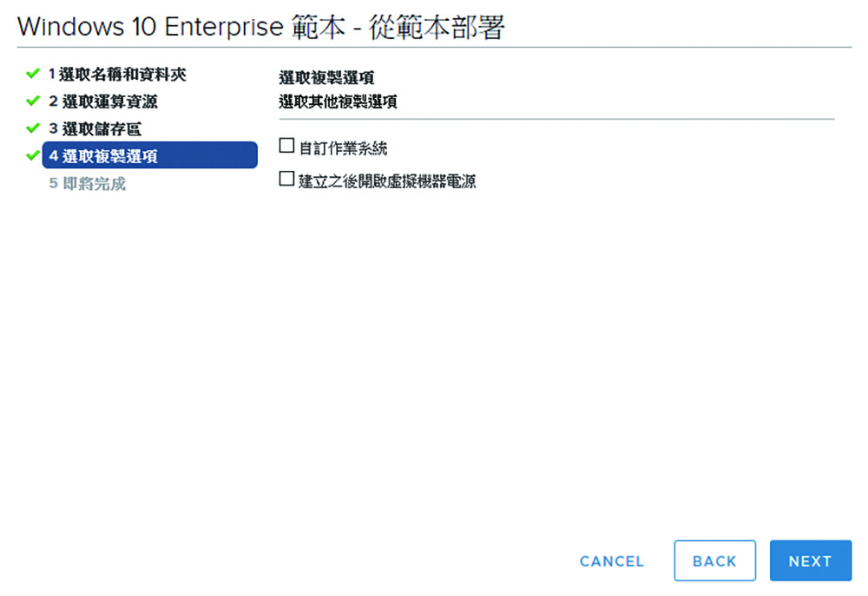The height and width of the screenshot is (596, 868).
Task: Go back with the BACK button
Action: [x=714, y=560]
